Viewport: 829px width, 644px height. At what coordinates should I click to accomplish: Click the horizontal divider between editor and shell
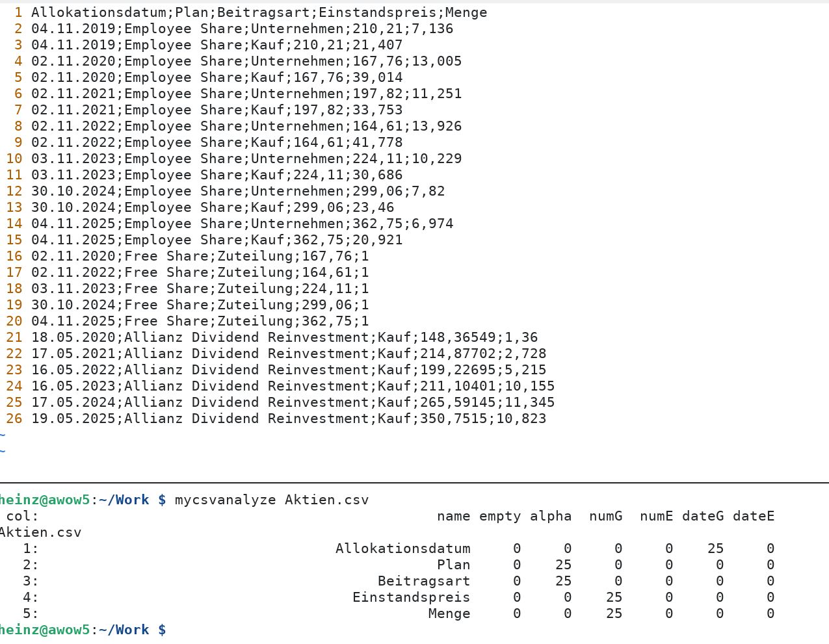414,483
